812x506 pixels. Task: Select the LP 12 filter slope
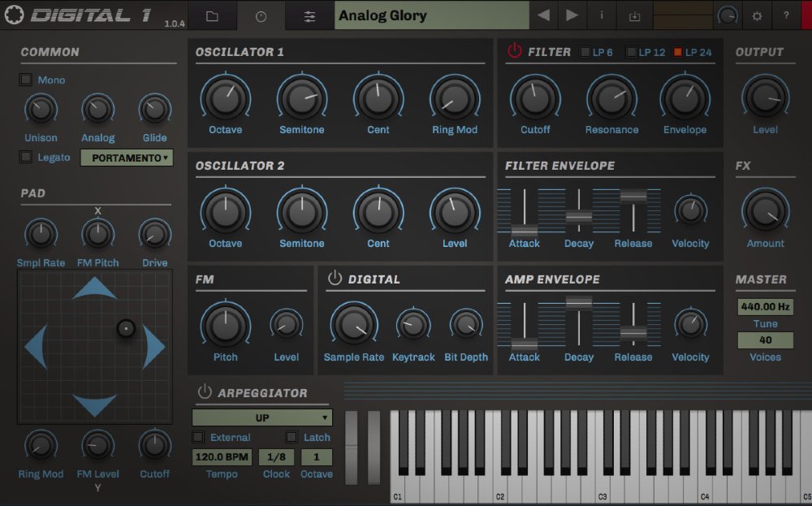coord(631,51)
